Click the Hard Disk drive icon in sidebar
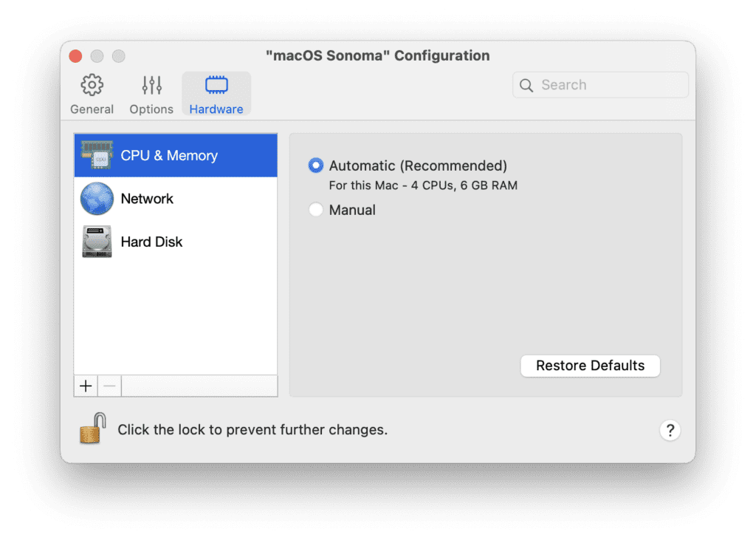The image size is (756, 543). (96, 241)
